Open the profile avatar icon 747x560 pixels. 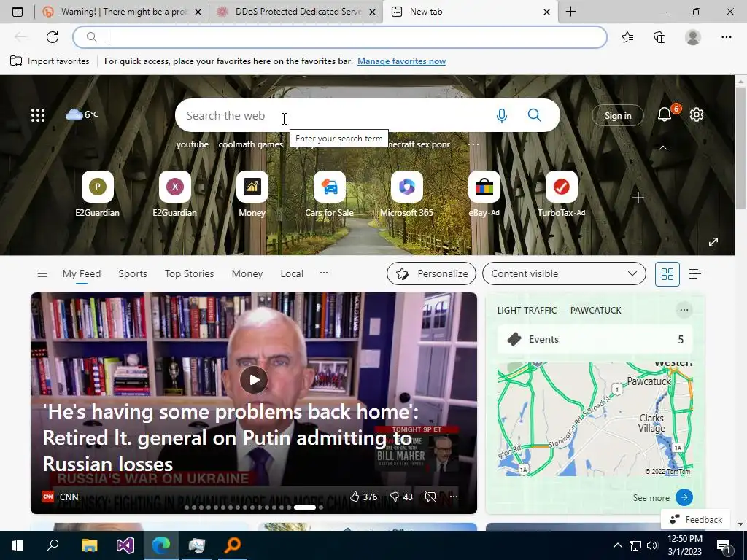click(693, 37)
